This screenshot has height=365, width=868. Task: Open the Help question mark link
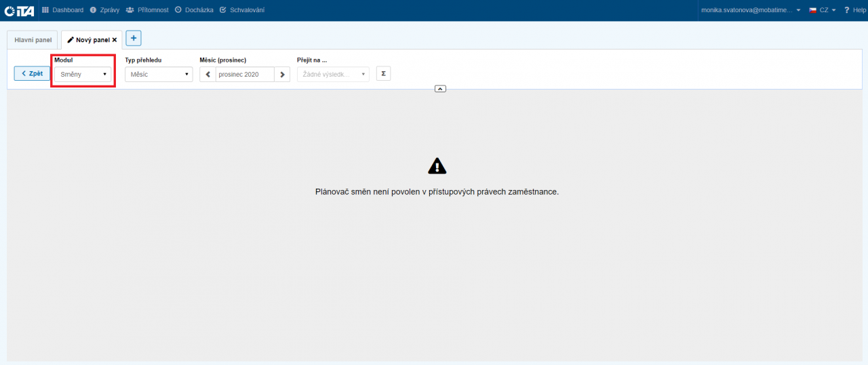[855, 10]
